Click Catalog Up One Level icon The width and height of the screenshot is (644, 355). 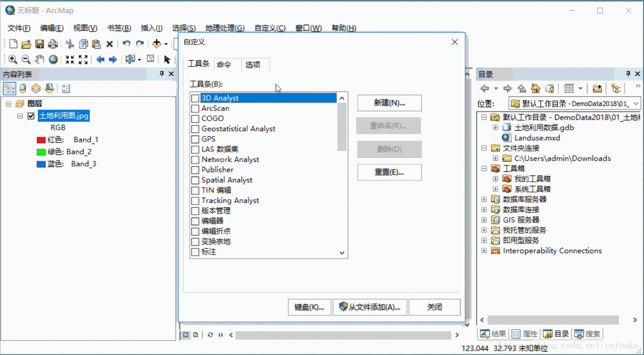pos(521,88)
